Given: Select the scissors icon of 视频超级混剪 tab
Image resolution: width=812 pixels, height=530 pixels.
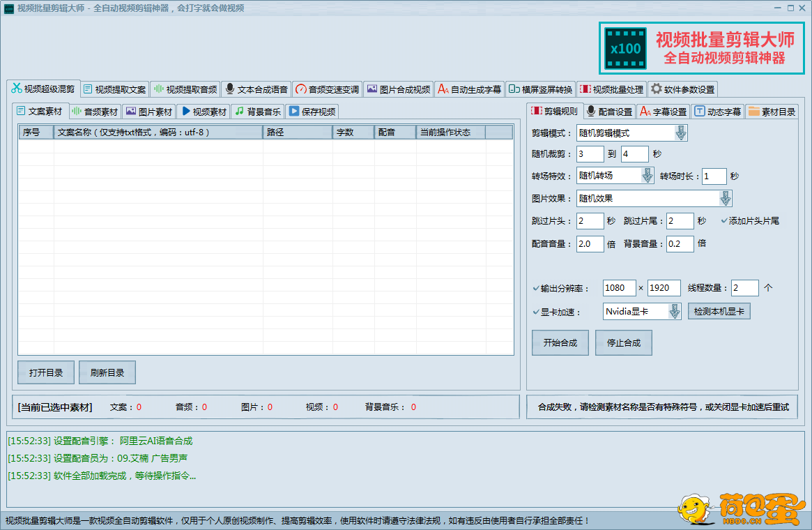Looking at the screenshot, I should tap(17, 89).
